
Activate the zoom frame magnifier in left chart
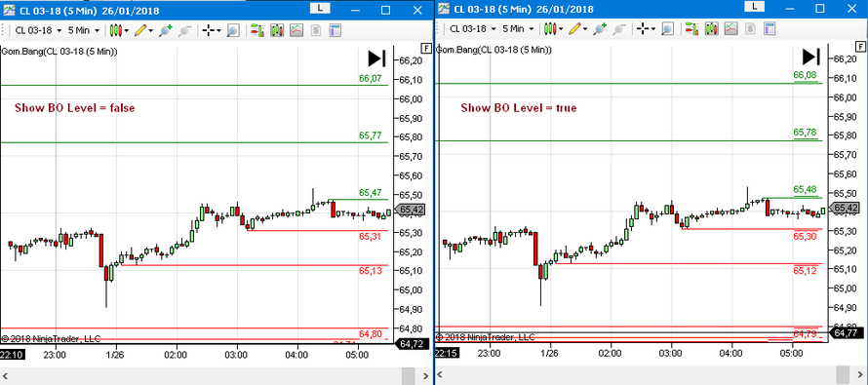click(233, 30)
